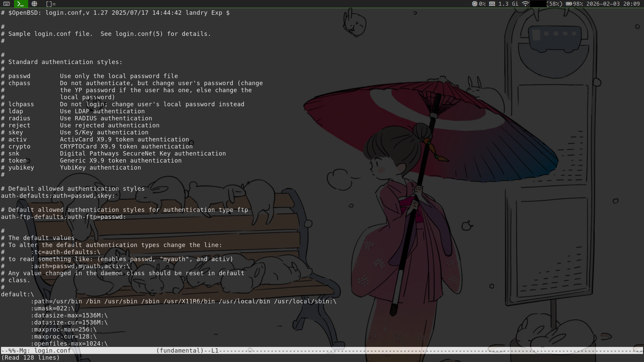This screenshot has height=362, width=644.
Task: Open the globe browser workspace tag
Action: pyautogui.click(x=34, y=4)
